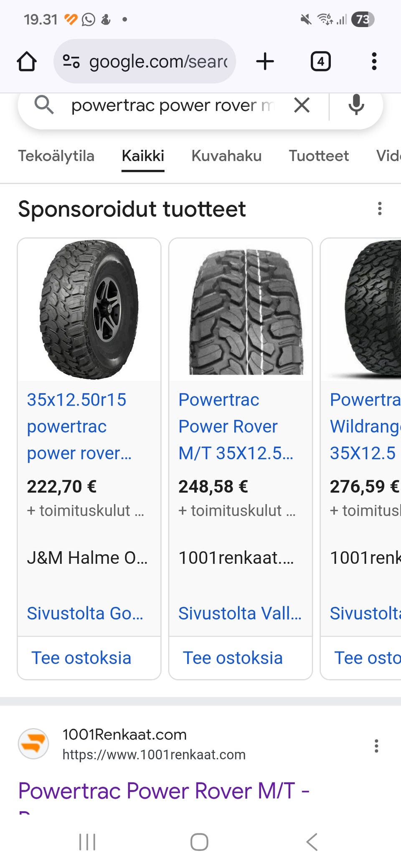The image size is (401, 868).
Task: Open the 35x12.50r15 powertrac power rover link
Action: point(79,426)
